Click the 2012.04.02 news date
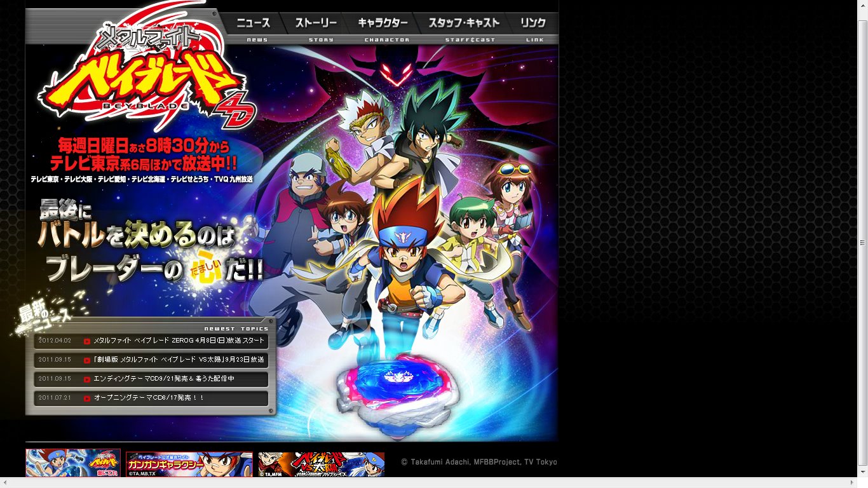This screenshot has width=868, height=488. point(55,341)
